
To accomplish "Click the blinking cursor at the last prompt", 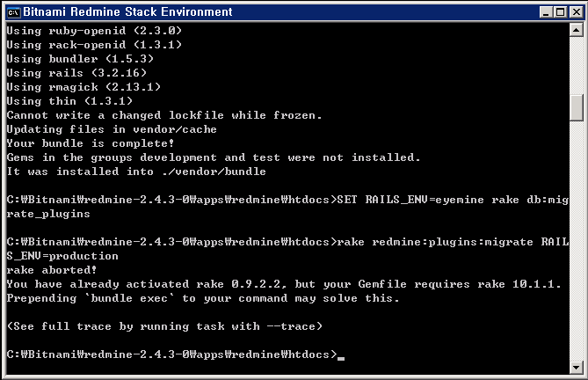I will (340, 358).
